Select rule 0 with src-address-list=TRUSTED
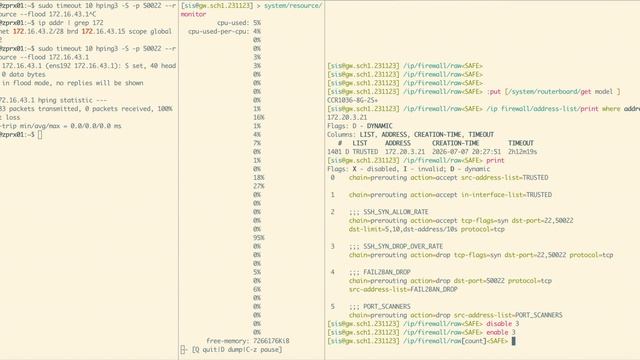The image size is (640, 360). 439,178
